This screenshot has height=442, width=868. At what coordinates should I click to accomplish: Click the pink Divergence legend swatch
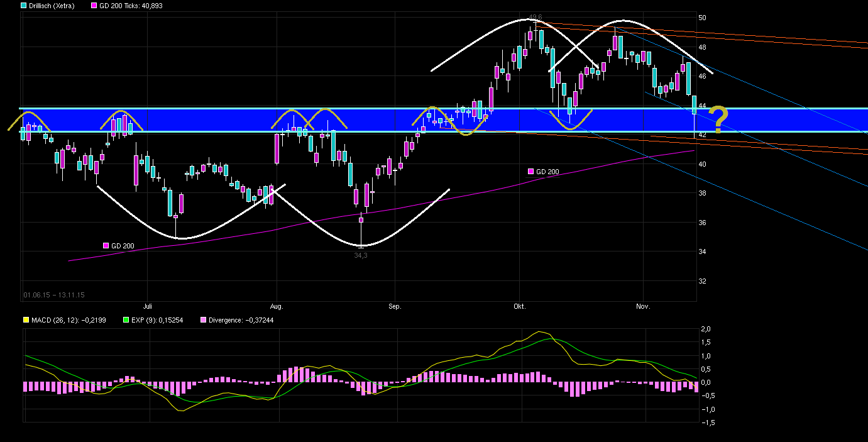tap(202, 320)
